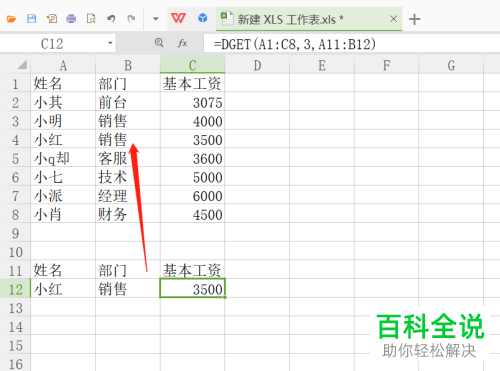Open the insert function fx button
The image size is (500, 371).
click(x=182, y=43)
